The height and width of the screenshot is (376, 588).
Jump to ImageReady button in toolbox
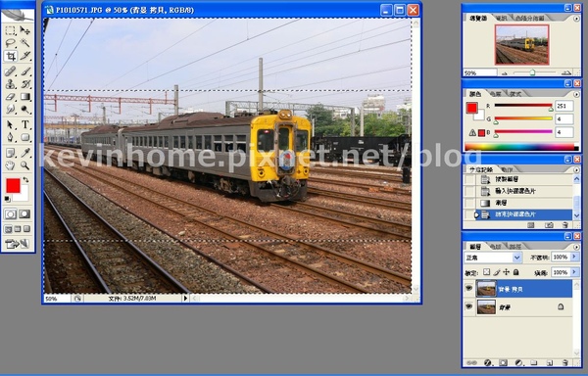pyautogui.click(x=18, y=244)
